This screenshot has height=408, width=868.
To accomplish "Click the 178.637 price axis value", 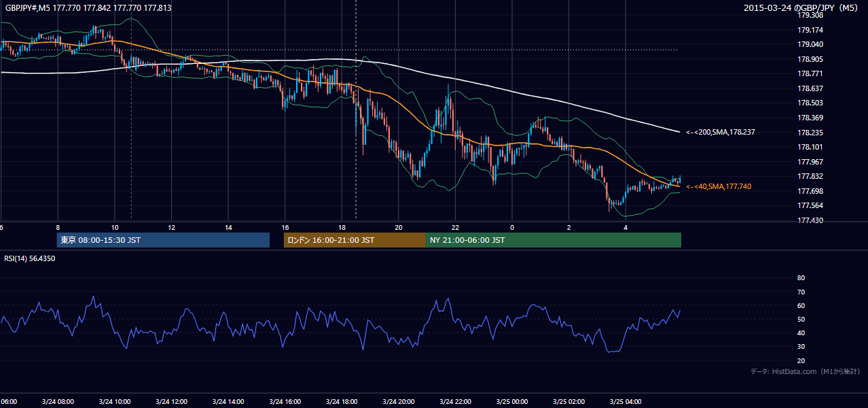I will click(x=809, y=88).
